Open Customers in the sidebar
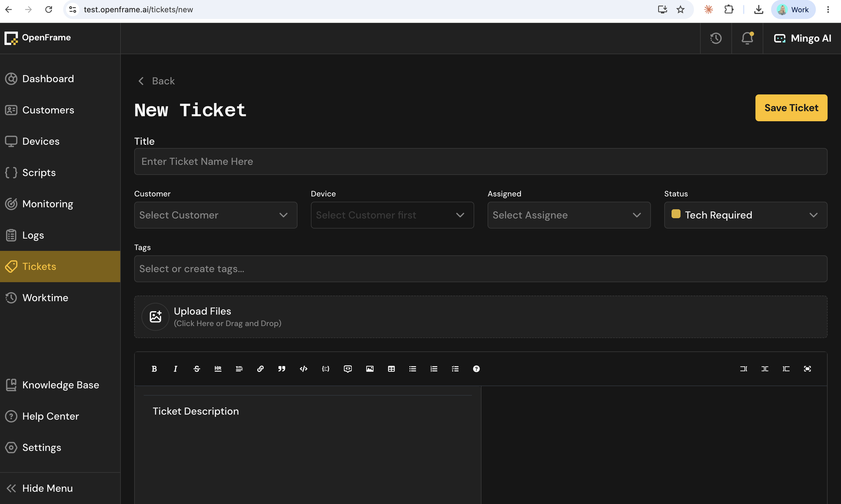The height and width of the screenshot is (504, 841). tap(60, 110)
